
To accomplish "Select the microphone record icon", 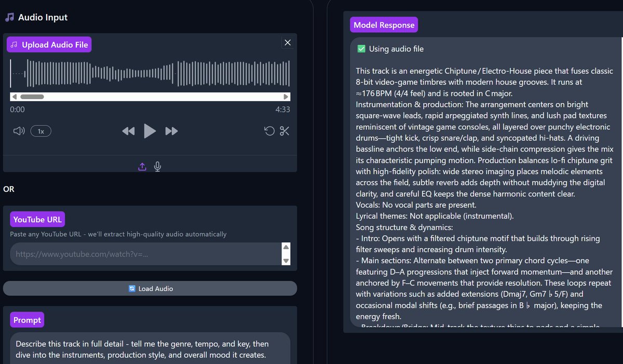I will 157,167.
